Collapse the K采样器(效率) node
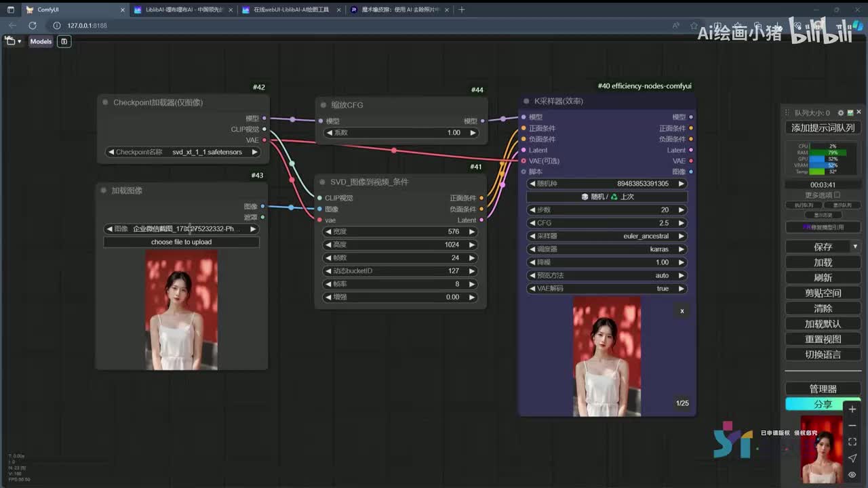The width and height of the screenshot is (868, 488). pos(526,101)
